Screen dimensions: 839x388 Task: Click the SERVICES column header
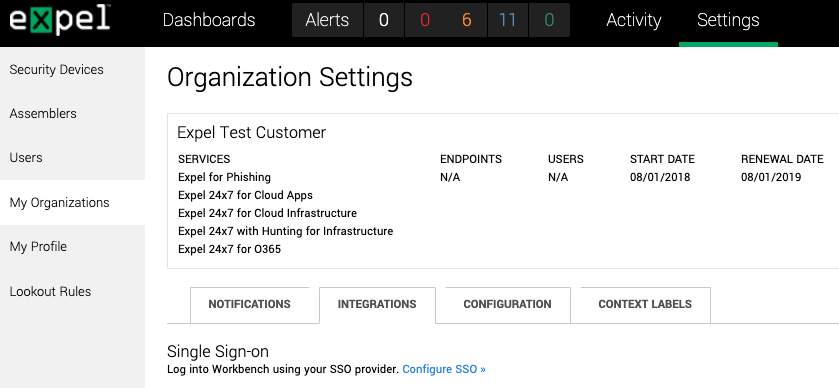(204, 159)
